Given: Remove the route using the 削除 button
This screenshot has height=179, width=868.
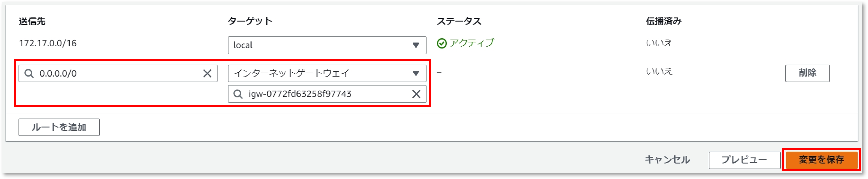Looking at the screenshot, I should pyautogui.click(x=807, y=73).
